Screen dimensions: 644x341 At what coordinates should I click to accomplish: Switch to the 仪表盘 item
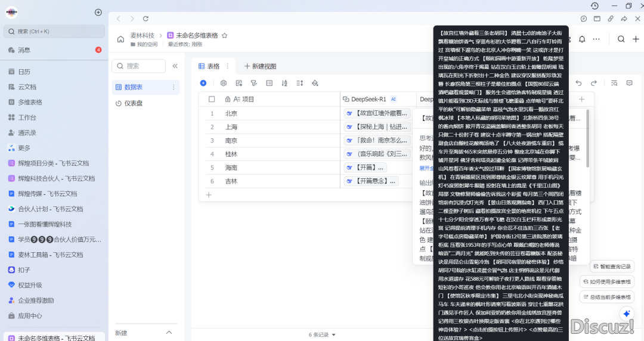click(x=133, y=103)
